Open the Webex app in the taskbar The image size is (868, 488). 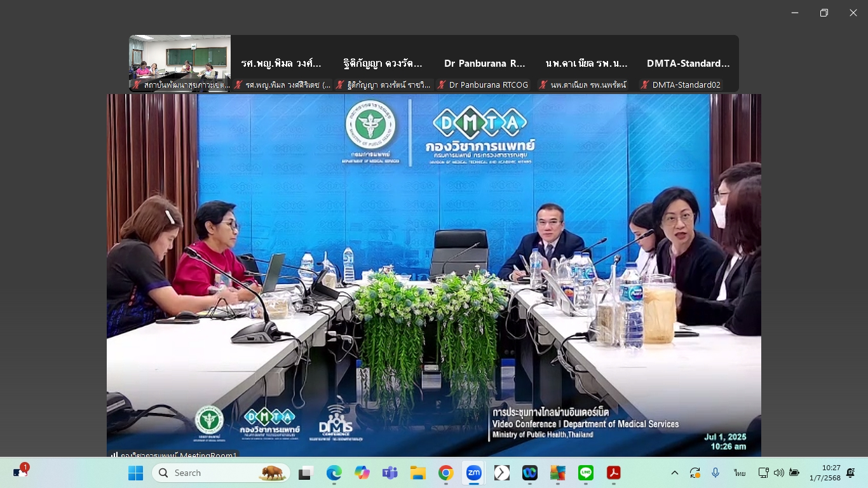click(529, 473)
